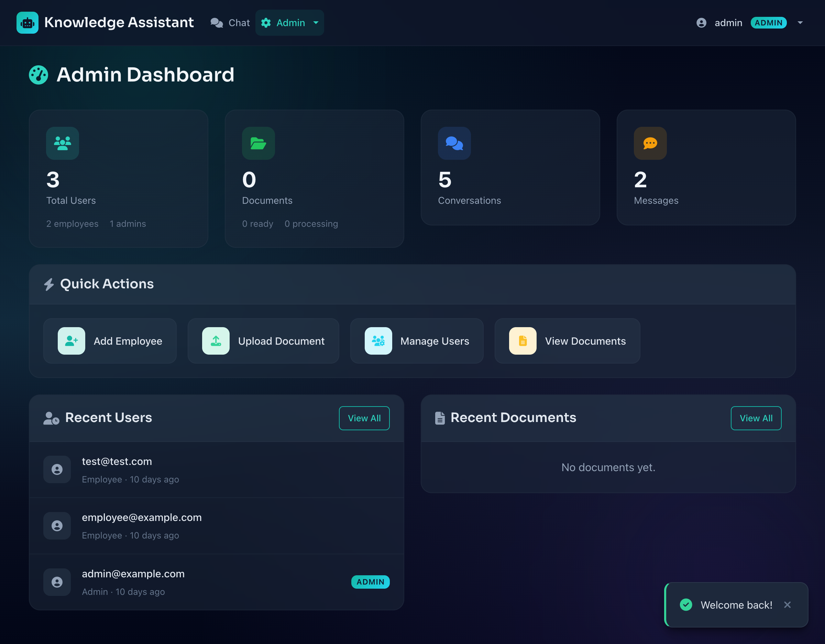Click the Add Employee person-plus icon

tap(71, 341)
